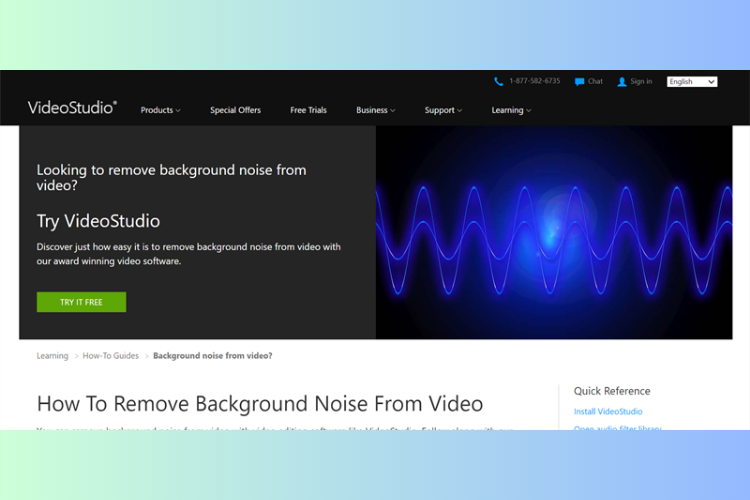Expand the Products menu
The image size is (750, 500).
click(160, 110)
